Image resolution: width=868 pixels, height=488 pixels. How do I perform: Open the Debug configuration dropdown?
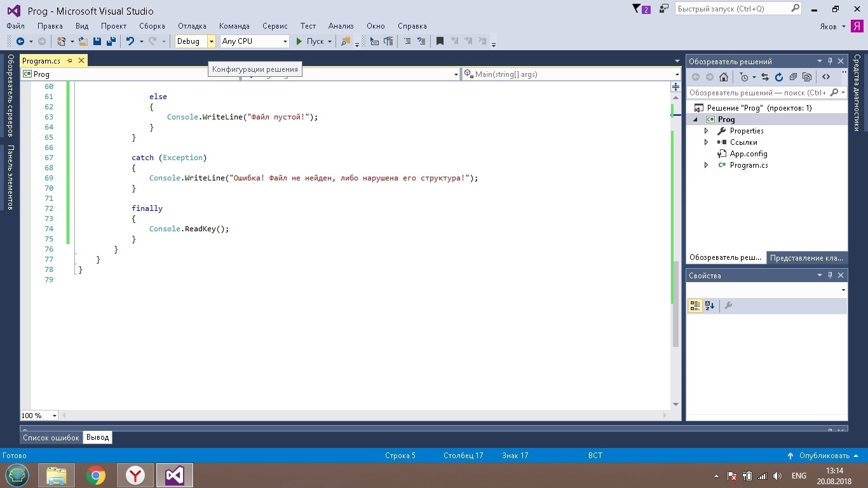[x=212, y=41]
